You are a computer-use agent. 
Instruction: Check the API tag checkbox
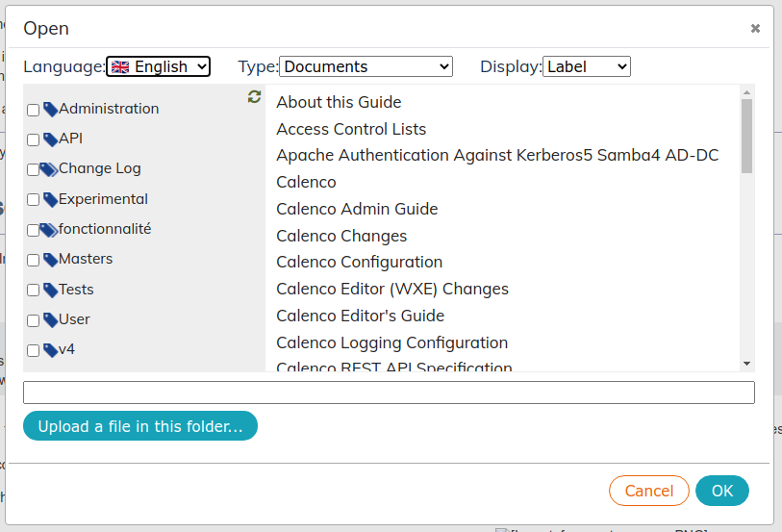pos(33,139)
